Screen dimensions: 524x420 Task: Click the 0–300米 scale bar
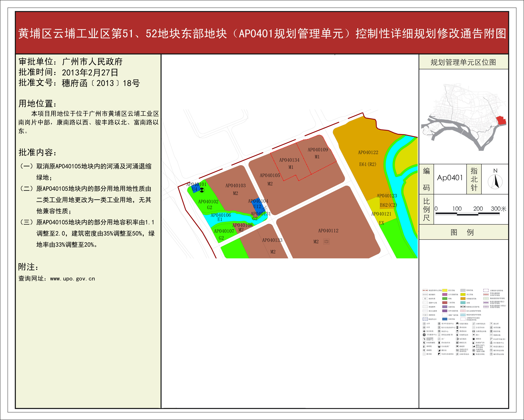(x=467, y=214)
